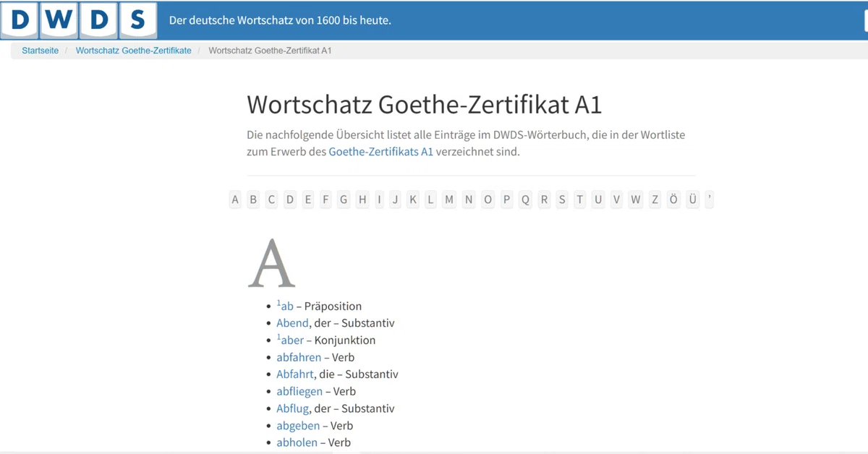Viewport: 868px width, 454px height.
Task: Jump to letter Ö section
Action: click(x=673, y=200)
